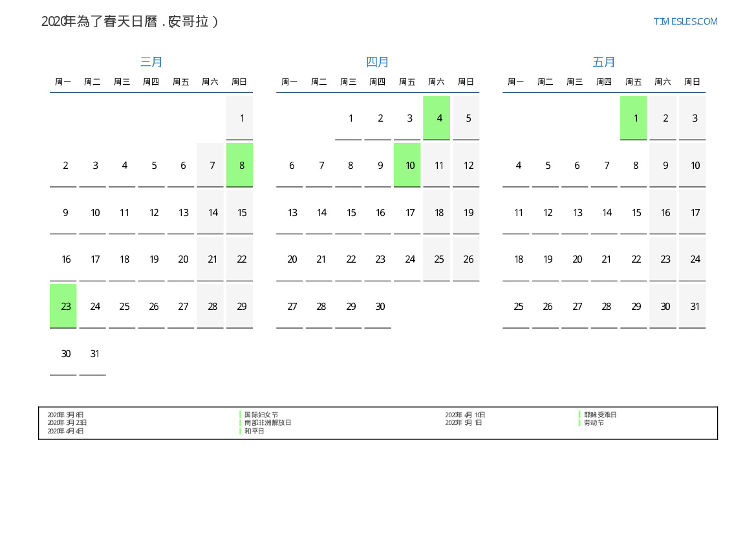Click the 四月 month heading
756x535 pixels.
[378, 62]
